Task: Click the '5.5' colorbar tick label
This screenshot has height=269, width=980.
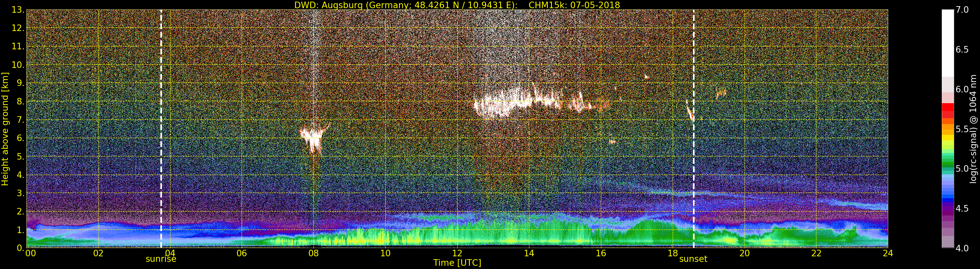Action: [x=962, y=129]
